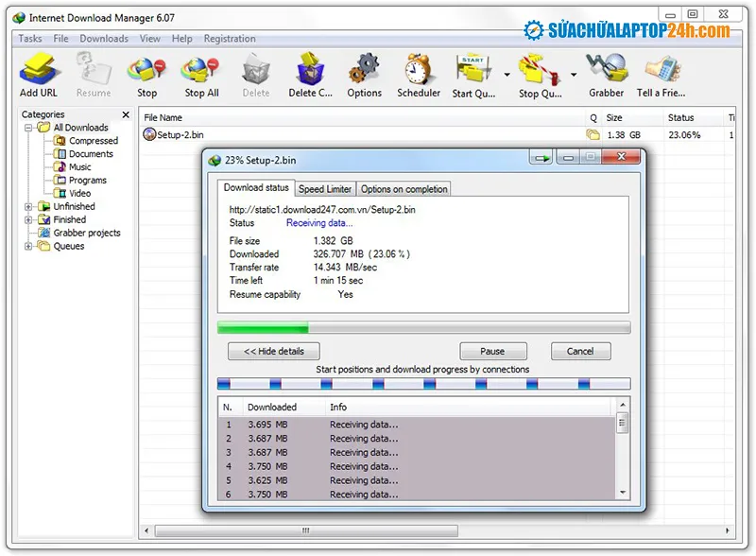The image size is (756, 556).
Task: Click the Delete icon on the toolbar
Action: pos(255,68)
